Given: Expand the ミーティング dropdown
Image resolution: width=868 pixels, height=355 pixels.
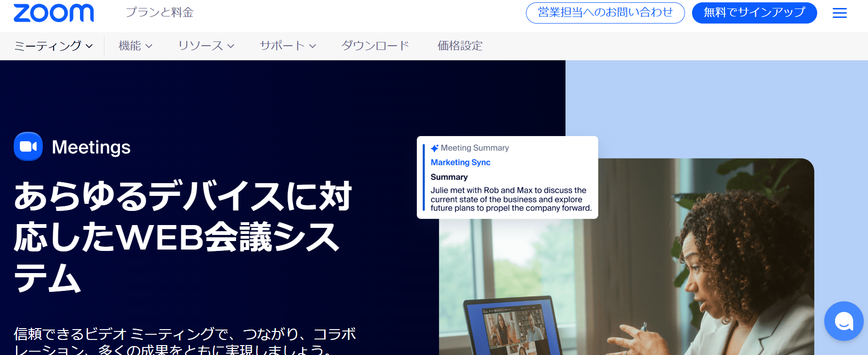Looking at the screenshot, I should (x=54, y=46).
